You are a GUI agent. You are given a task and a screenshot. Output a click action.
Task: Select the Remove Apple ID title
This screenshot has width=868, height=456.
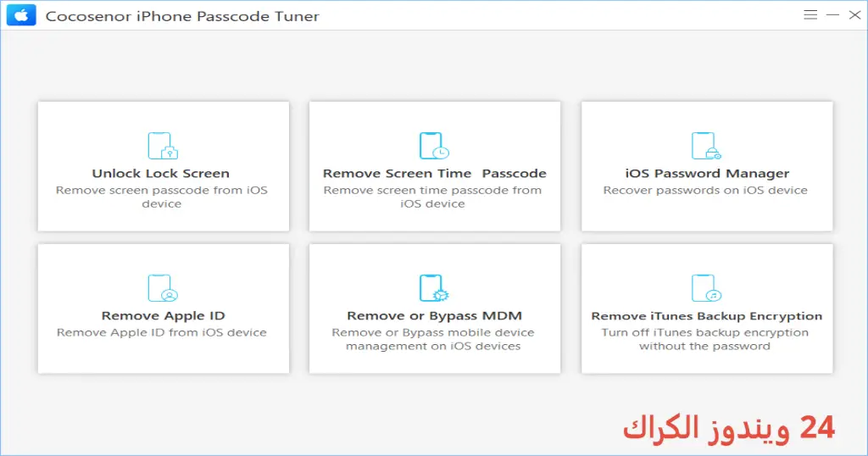coord(163,316)
